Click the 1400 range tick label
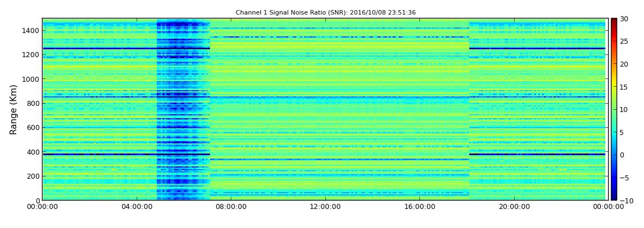 (31, 30)
